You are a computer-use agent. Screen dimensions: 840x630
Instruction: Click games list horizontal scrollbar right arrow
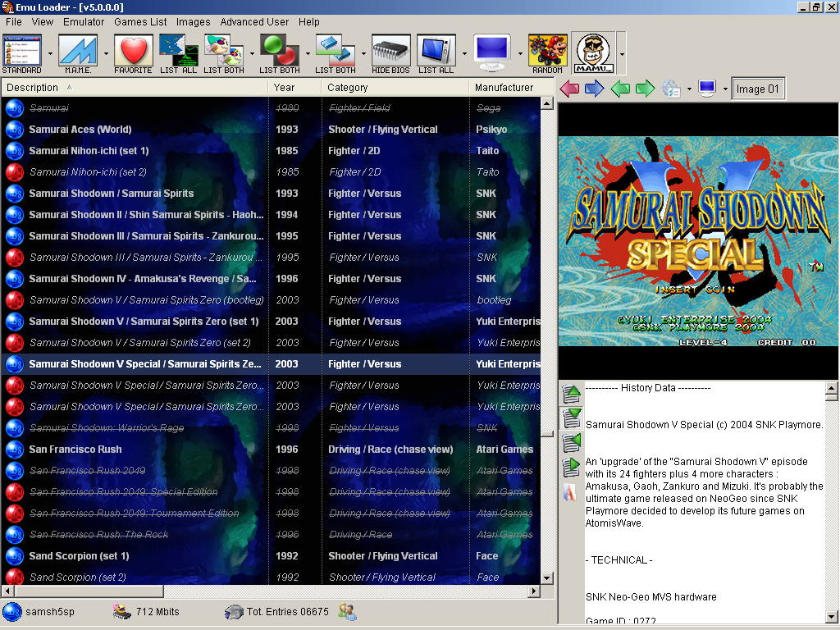(533, 591)
